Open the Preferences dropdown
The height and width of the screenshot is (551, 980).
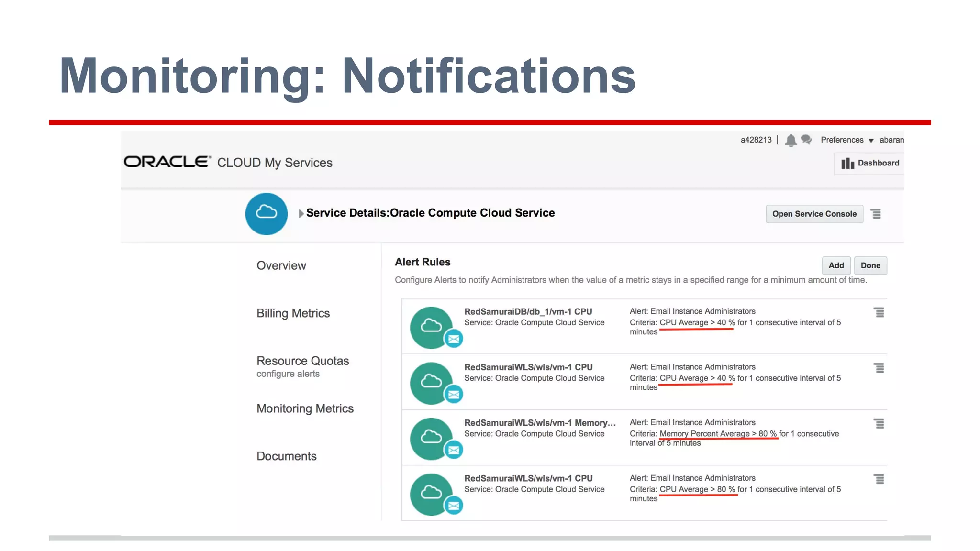[x=847, y=140]
